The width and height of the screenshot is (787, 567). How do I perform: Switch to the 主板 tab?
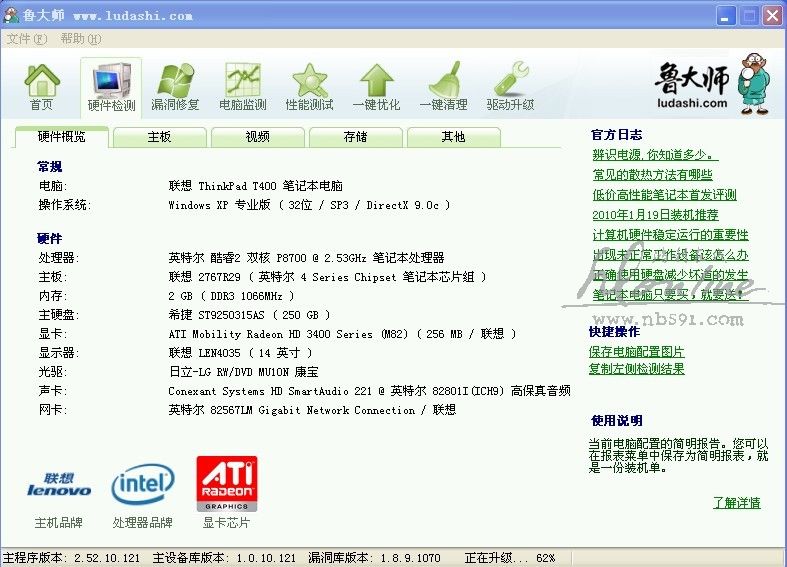click(x=160, y=137)
